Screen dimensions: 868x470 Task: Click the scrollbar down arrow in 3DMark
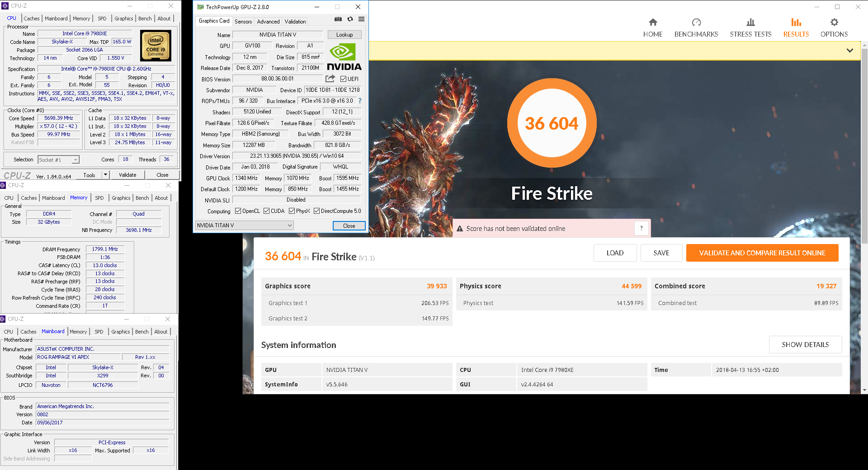click(x=864, y=390)
